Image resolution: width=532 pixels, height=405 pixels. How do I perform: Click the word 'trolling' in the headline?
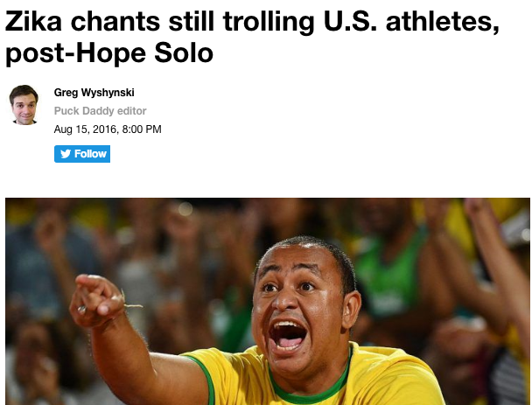pos(269,22)
